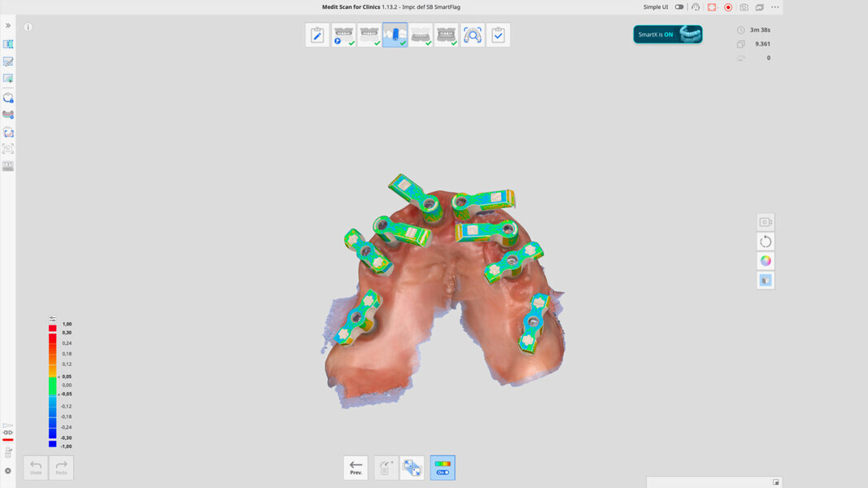Click the help headset icon in the title bar

pos(696,7)
